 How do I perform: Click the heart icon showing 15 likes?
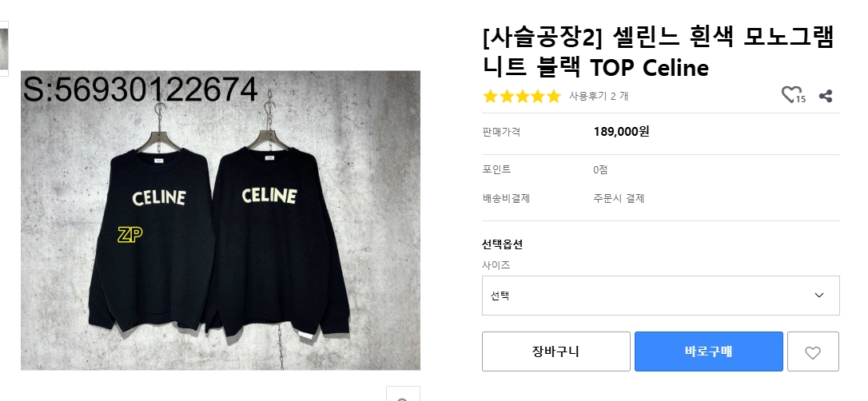point(793,95)
